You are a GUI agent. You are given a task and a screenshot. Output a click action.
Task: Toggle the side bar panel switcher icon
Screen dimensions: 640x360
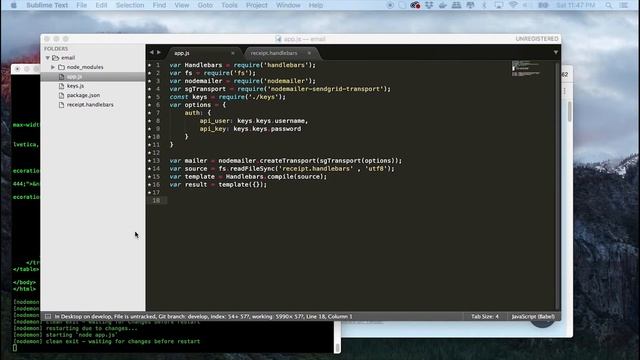click(x=48, y=316)
